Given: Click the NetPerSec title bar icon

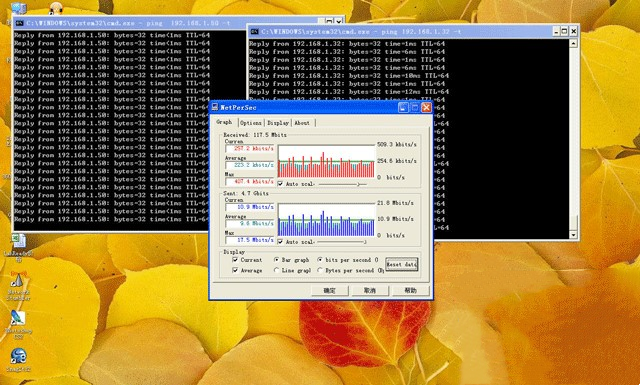Looking at the screenshot, I should click(215, 107).
